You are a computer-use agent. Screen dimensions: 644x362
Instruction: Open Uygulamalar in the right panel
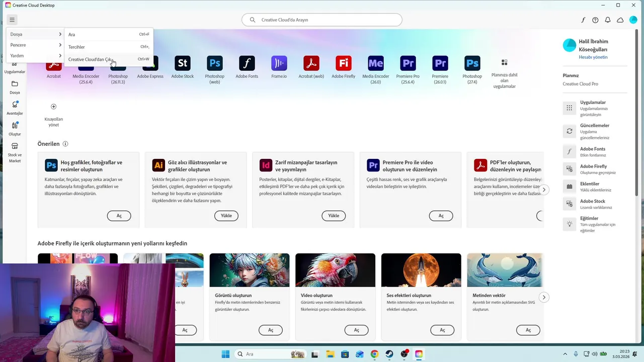pyautogui.click(x=594, y=108)
